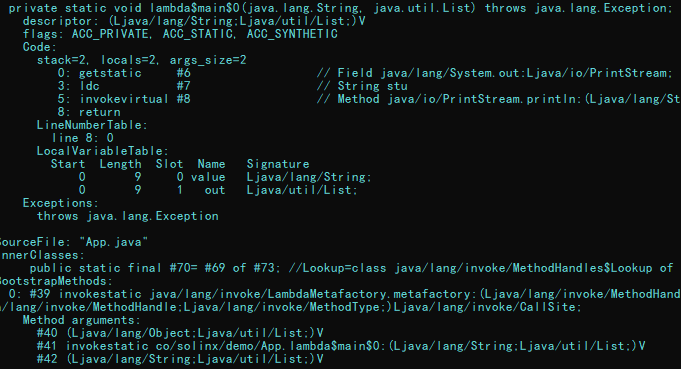Click the Signature column header
Viewport: 681px width, 369px height.
(278, 164)
